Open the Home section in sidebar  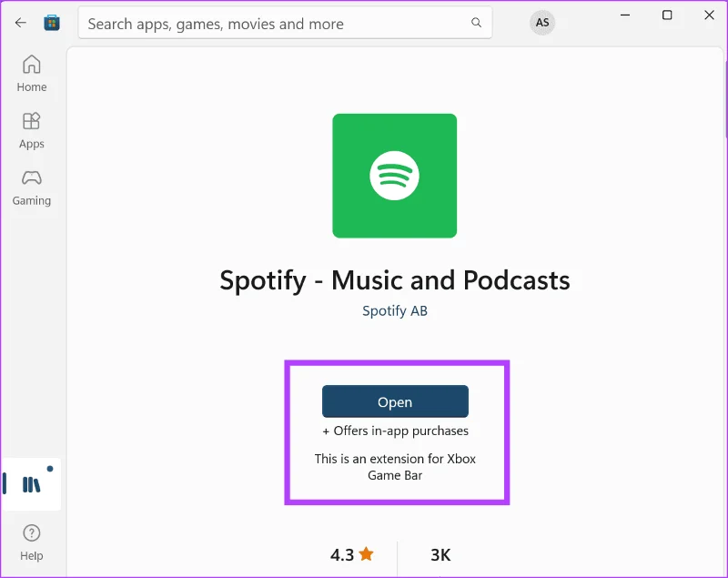(x=32, y=74)
